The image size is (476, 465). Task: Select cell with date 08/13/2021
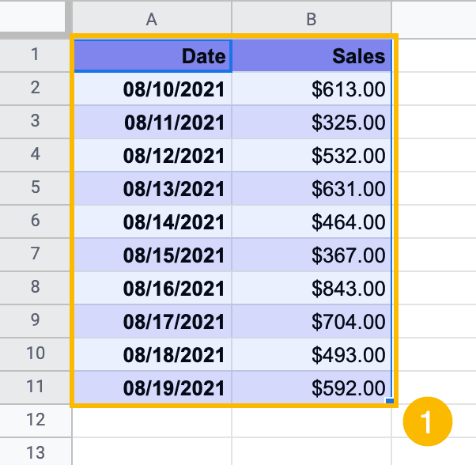point(153,188)
